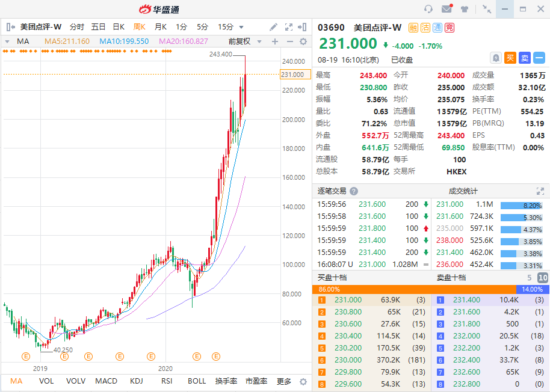
Task: Click the blue 卖 sell button
Action: coord(525,58)
